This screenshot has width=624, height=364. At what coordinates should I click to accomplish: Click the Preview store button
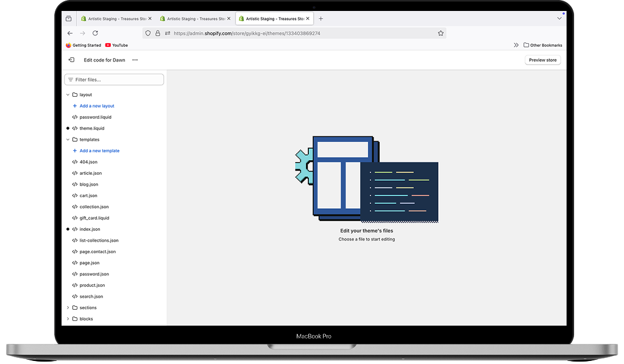(x=543, y=60)
